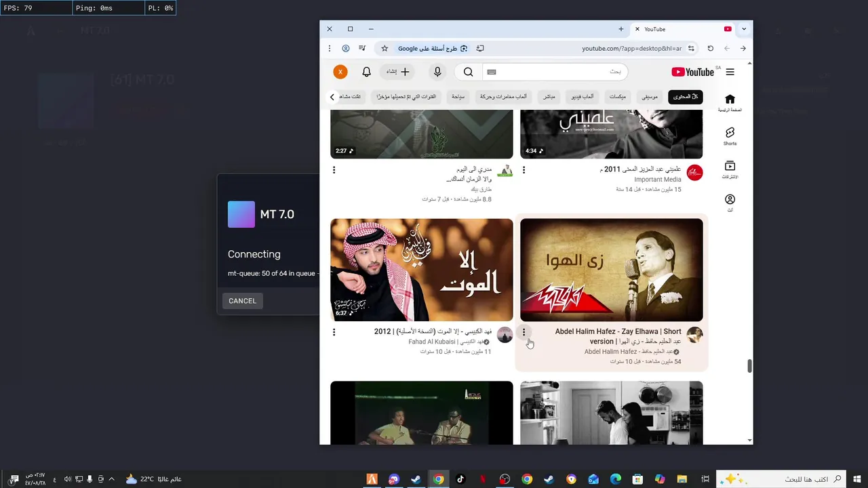
Task: Go to the Home sidebar icon
Action: (730, 103)
